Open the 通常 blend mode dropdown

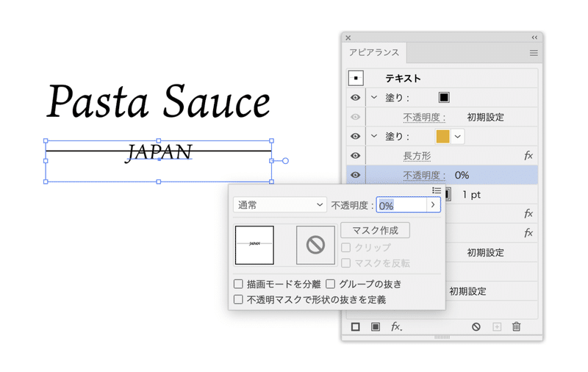280,205
